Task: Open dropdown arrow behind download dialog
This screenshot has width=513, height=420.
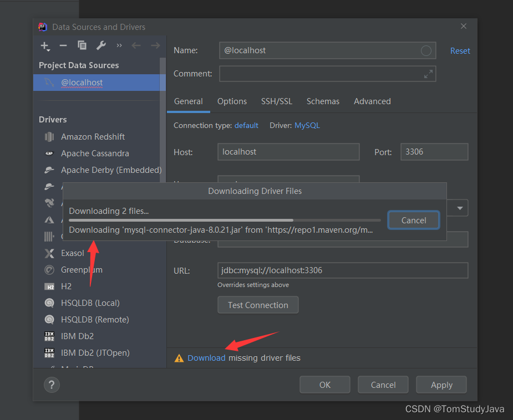Action: pyautogui.click(x=460, y=208)
